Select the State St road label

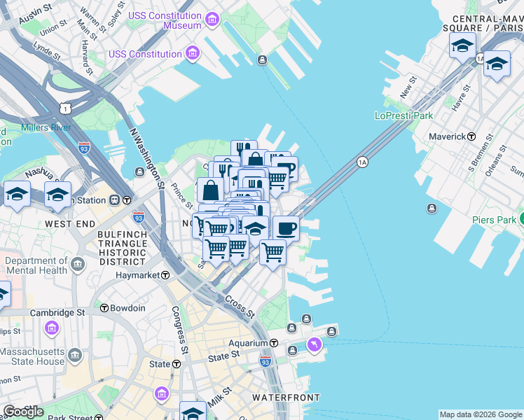click(224, 356)
